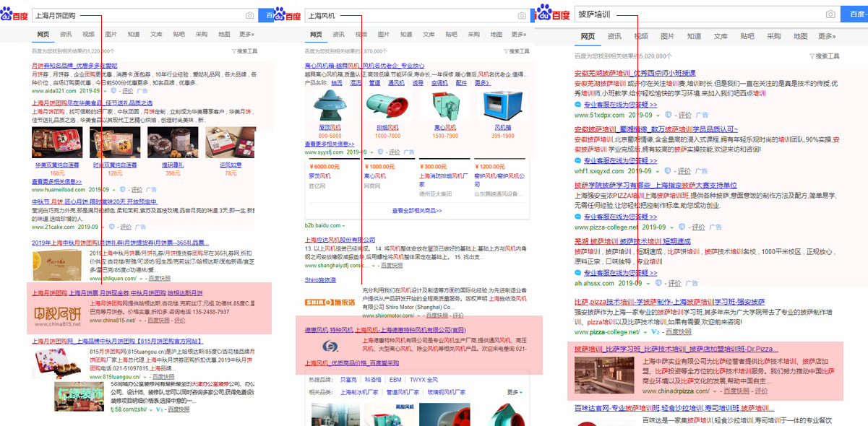Click 专业客服在线为您答疑 above ah.ahssx.com

pyautogui.click(x=621, y=274)
